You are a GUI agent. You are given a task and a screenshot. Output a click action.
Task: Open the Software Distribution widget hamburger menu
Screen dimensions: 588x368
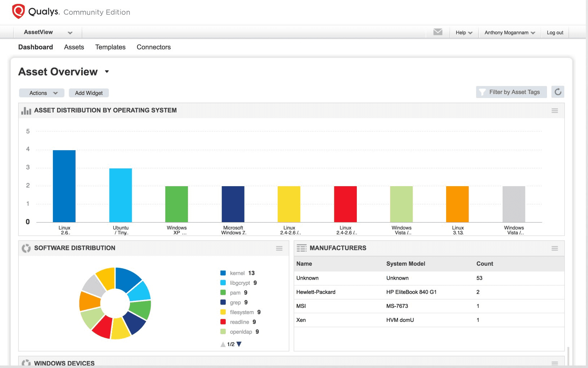pos(279,248)
